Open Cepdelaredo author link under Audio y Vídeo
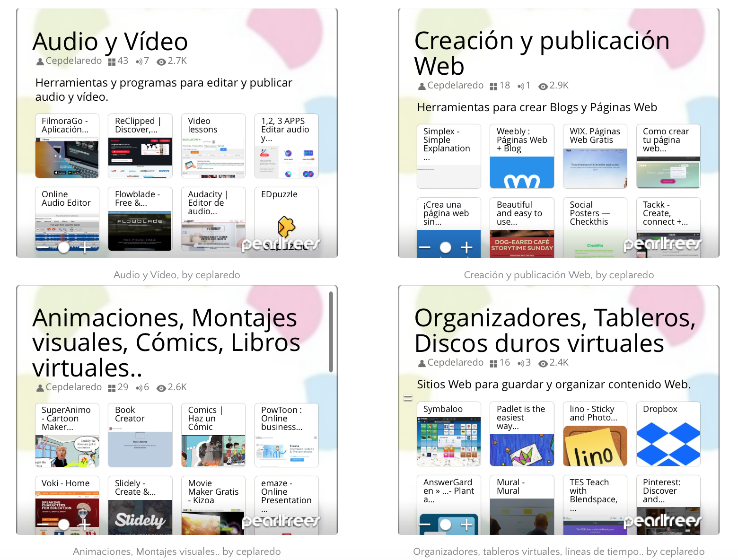Viewport: 738px width, 560px height. click(x=73, y=61)
